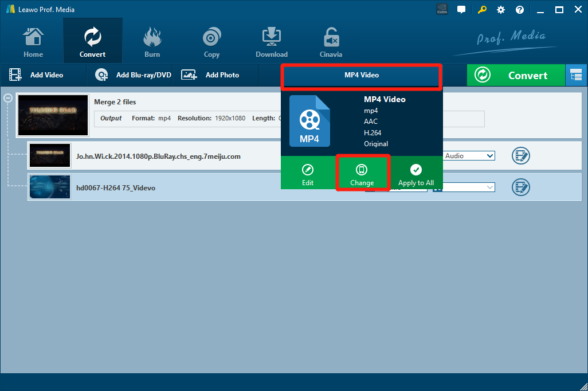Expand the MP4 Video profile dropdown
Image resolution: width=588 pixels, height=391 pixels.
(361, 76)
